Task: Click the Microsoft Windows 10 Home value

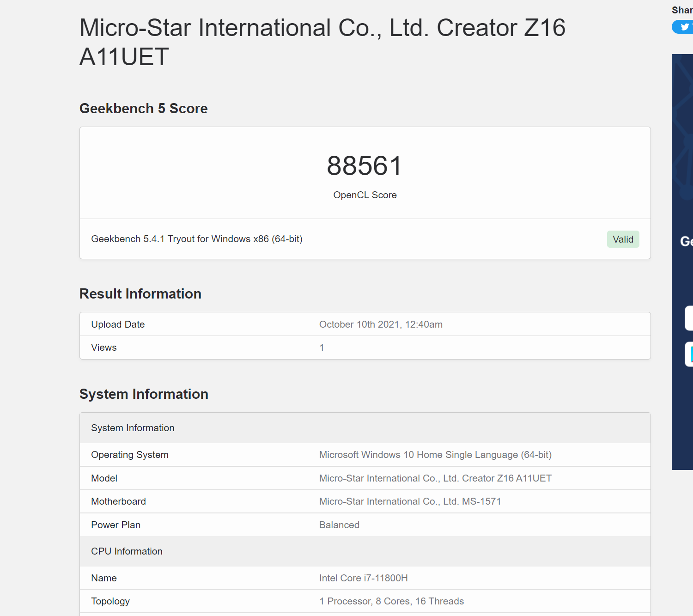Action: [435, 455]
